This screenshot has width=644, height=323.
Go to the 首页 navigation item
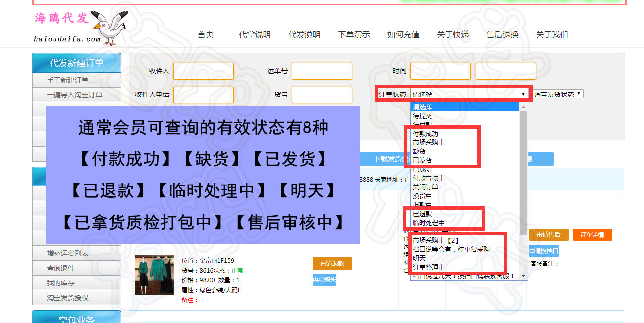click(x=205, y=35)
